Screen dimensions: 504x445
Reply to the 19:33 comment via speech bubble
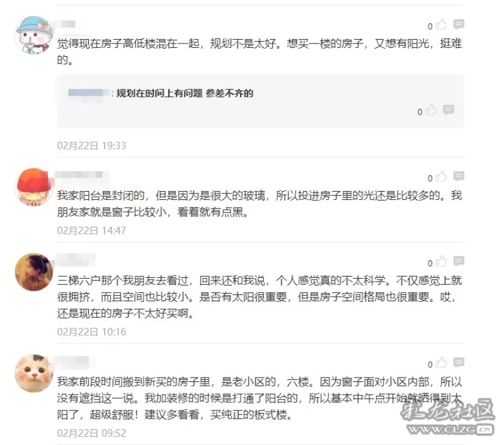point(459,24)
